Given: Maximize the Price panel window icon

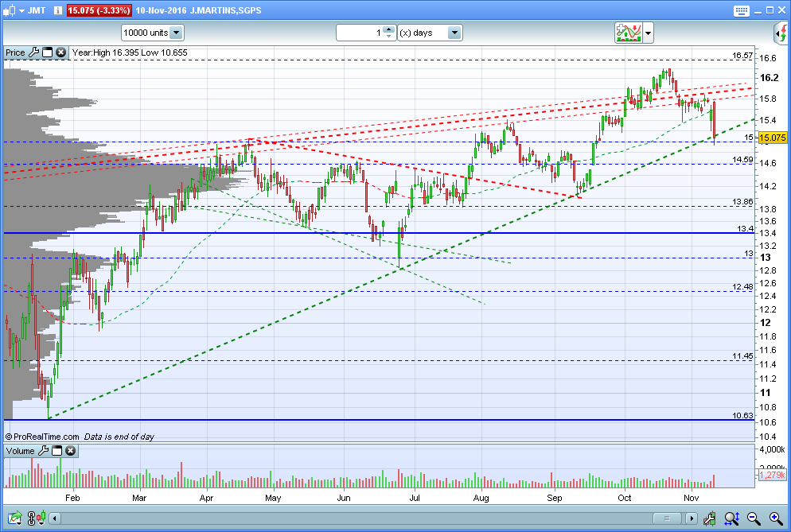Looking at the screenshot, I should 48,52.
